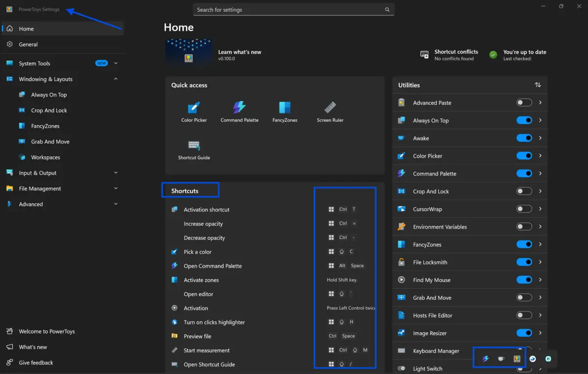Click PowerToys Settings window title
This screenshot has width=588, height=374.
(39, 9)
